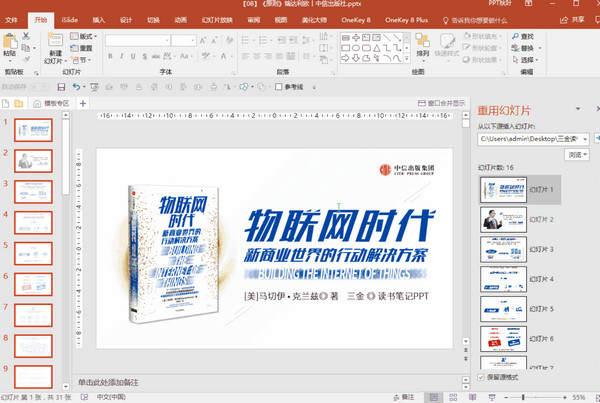600x403 pixels.
Task: Open the Replace (替换) dropdown arrow
Action: coord(540,48)
